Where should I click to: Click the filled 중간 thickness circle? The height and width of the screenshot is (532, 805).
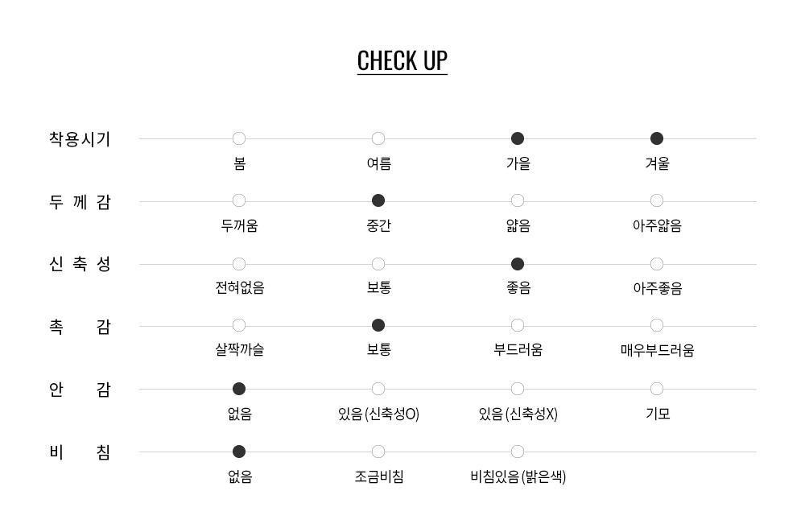[x=378, y=200]
